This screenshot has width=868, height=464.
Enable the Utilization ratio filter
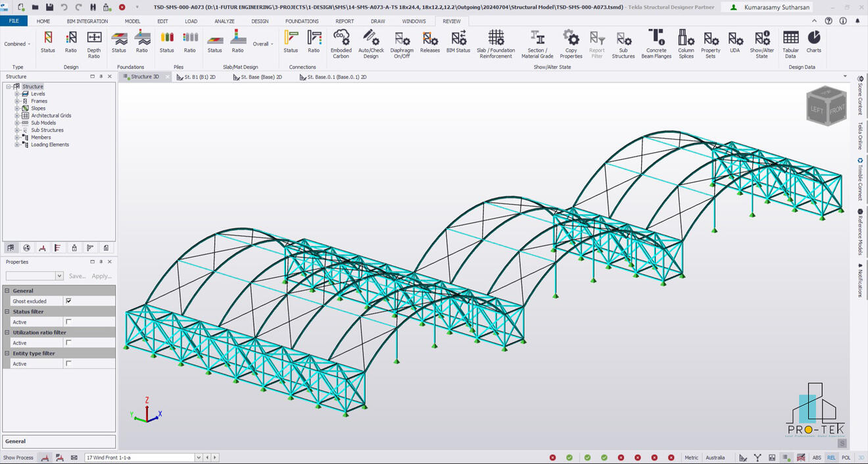68,342
